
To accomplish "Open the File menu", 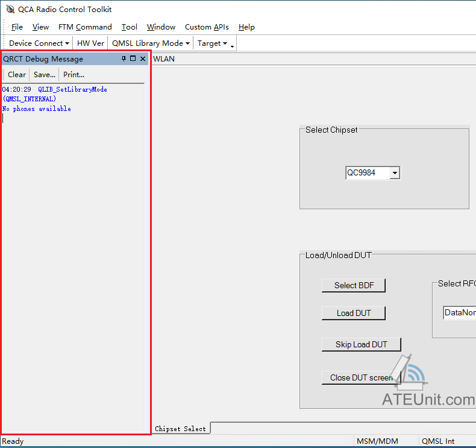I will (x=17, y=27).
